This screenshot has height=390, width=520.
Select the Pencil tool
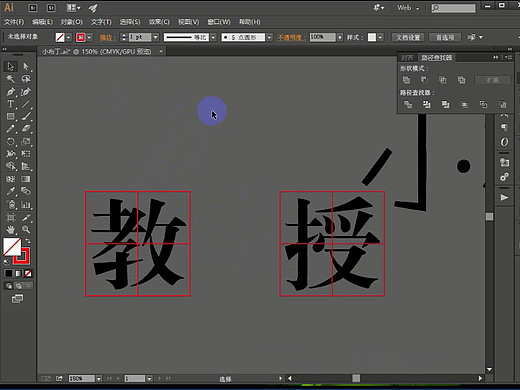click(11, 129)
